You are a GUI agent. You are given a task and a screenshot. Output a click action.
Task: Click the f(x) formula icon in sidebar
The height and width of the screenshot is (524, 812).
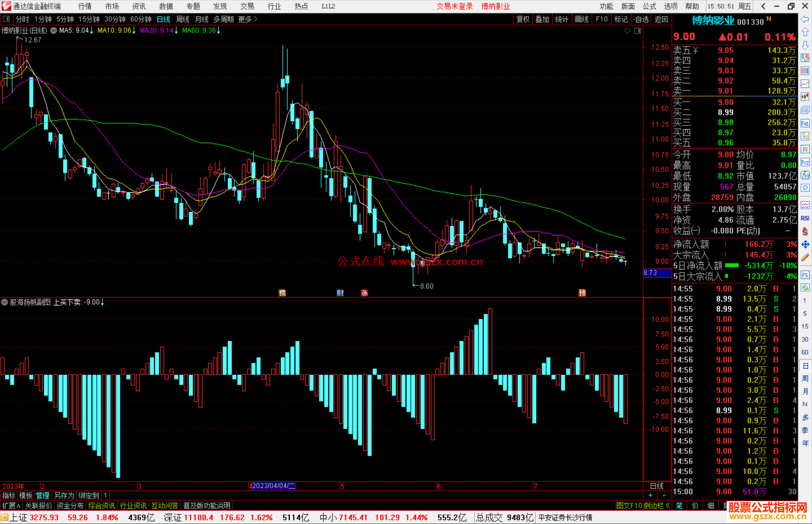click(805, 175)
